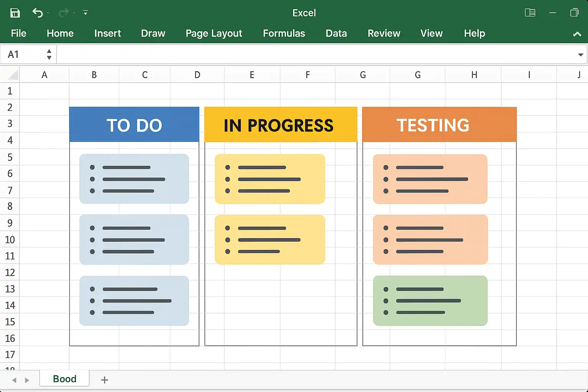Select the green card under TESTING
Viewport: 588px width, 392px height.
[x=430, y=301]
